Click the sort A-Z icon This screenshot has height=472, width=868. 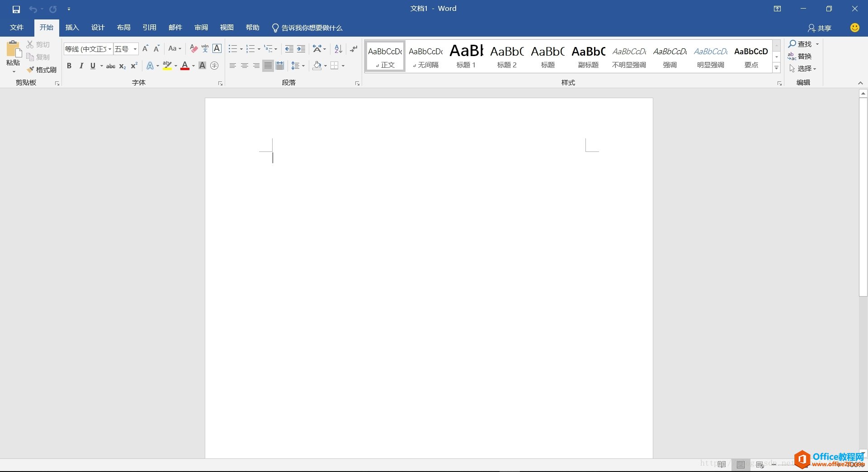pyautogui.click(x=338, y=49)
